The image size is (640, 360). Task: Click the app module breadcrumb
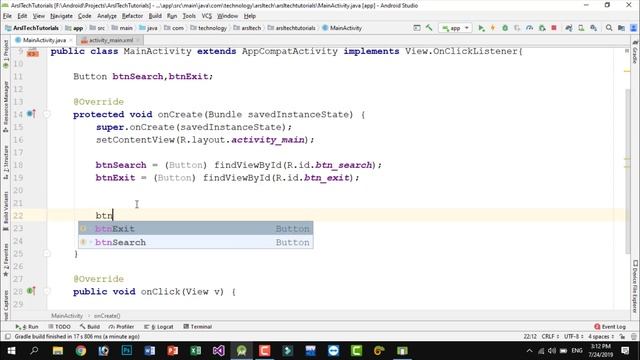[75, 28]
